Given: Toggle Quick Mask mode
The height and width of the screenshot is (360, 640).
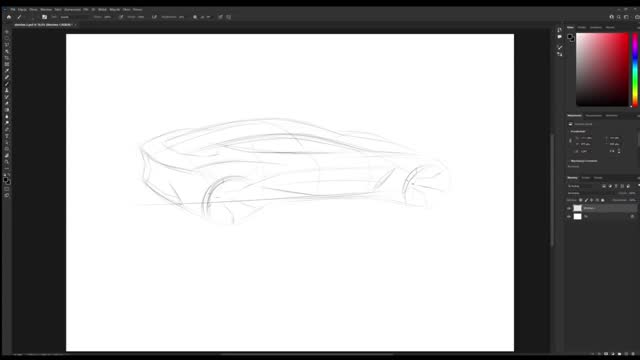Looking at the screenshot, I should 7,189.
